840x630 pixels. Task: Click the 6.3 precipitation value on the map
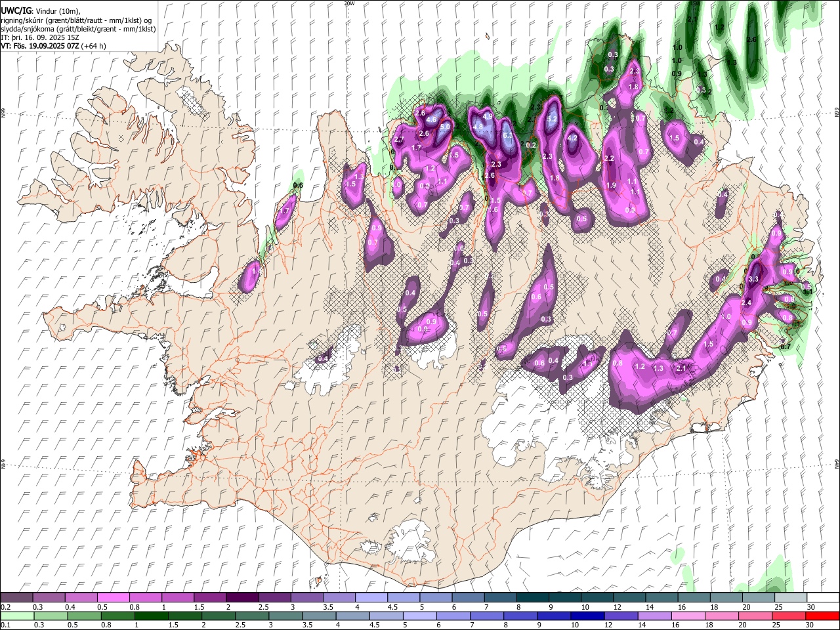[x=508, y=136]
